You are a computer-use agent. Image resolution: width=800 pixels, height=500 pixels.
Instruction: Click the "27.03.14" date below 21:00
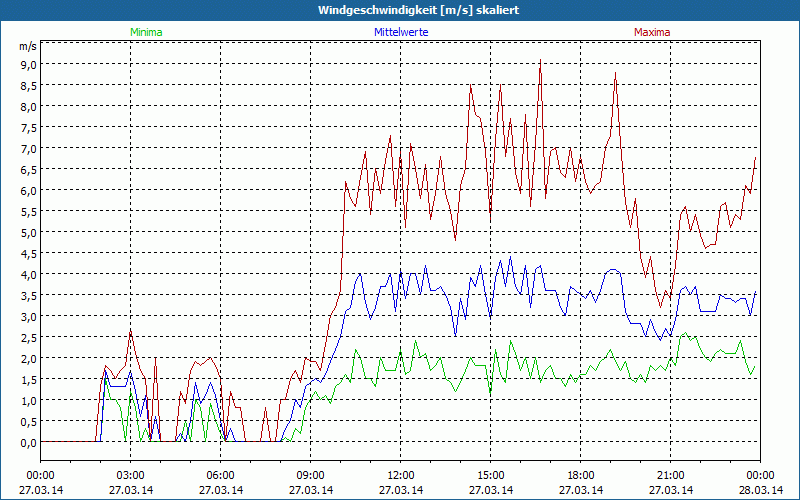[x=670, y=490]
